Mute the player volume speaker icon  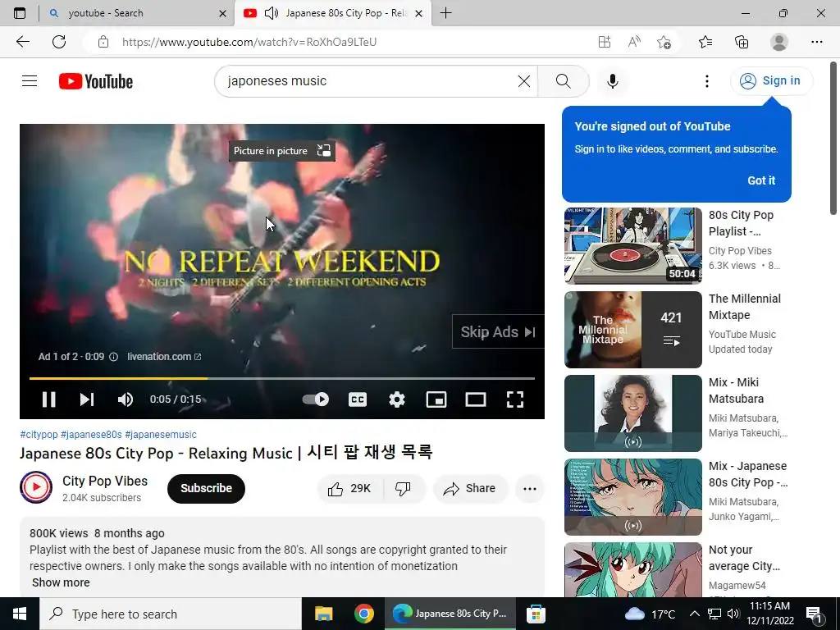tap(126, 399)
